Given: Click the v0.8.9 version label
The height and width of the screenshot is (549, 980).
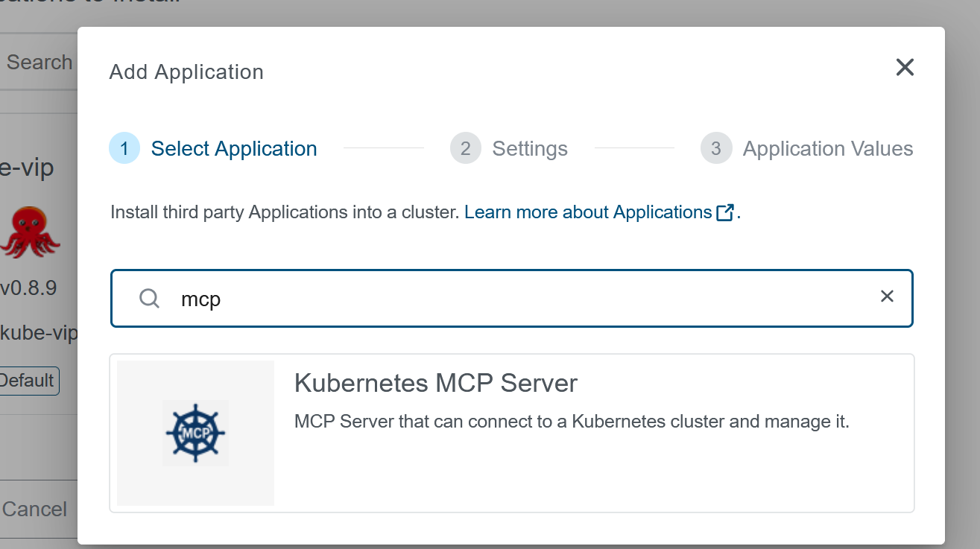Looking at the screenshot, I should point(28,288).
